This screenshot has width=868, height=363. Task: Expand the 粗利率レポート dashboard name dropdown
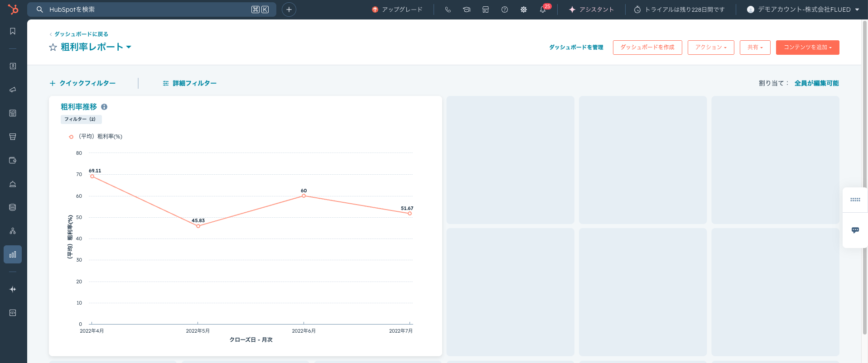[129, 47]
